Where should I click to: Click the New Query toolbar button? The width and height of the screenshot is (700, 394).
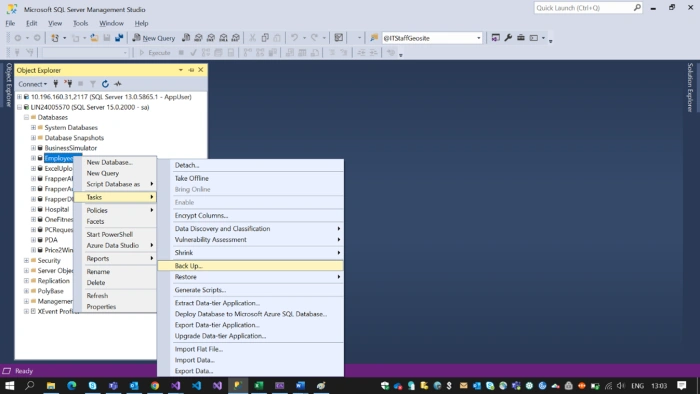click(x=154, y=38)
